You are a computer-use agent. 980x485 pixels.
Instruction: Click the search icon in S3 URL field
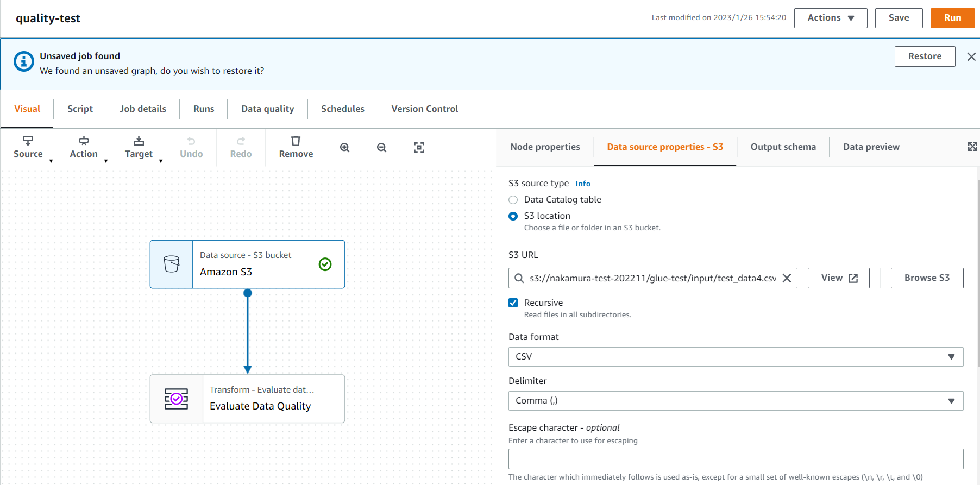click(x=519, y=278)
